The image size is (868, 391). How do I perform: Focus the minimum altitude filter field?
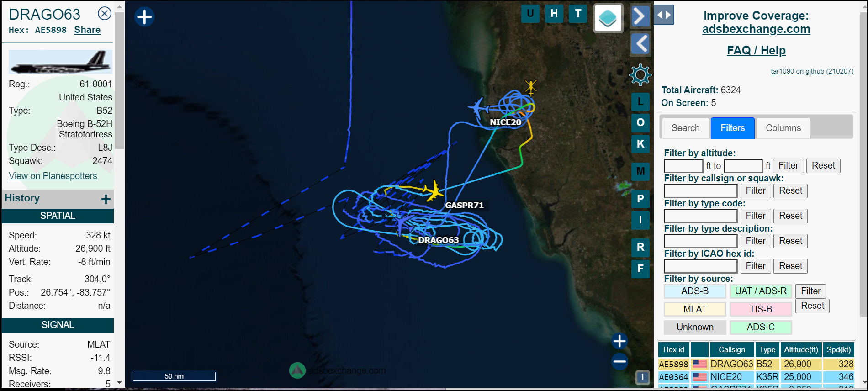click(683, 165)
